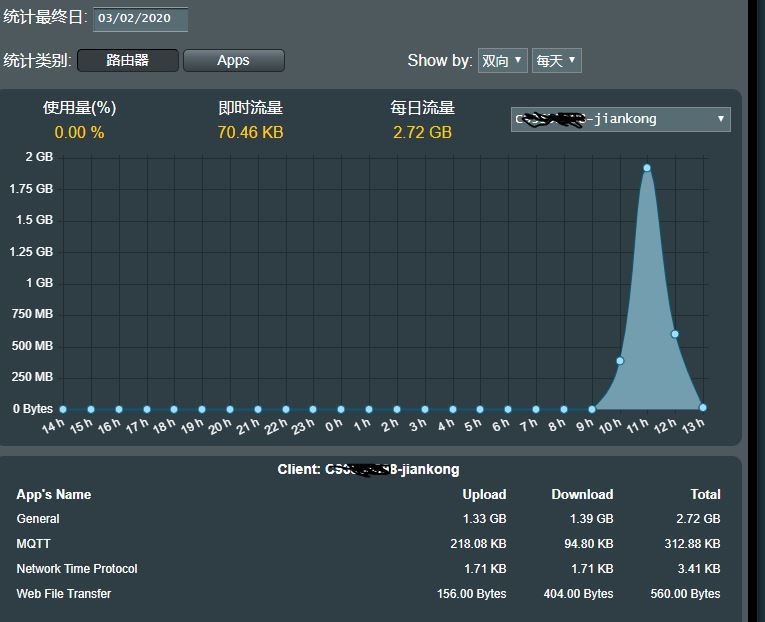Click the 0 Bytes y-axis label
Screen dimensions: 765x622
[33, 408]
